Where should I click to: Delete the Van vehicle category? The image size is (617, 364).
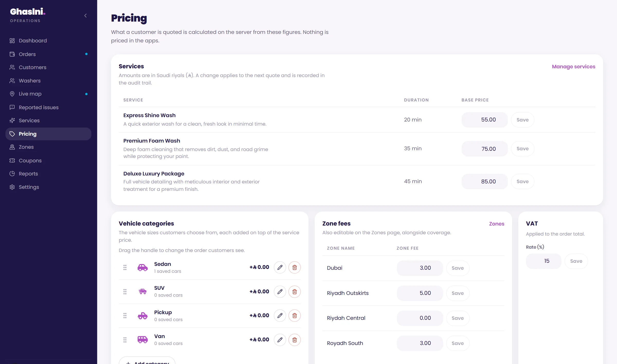(x=295, y=340)
